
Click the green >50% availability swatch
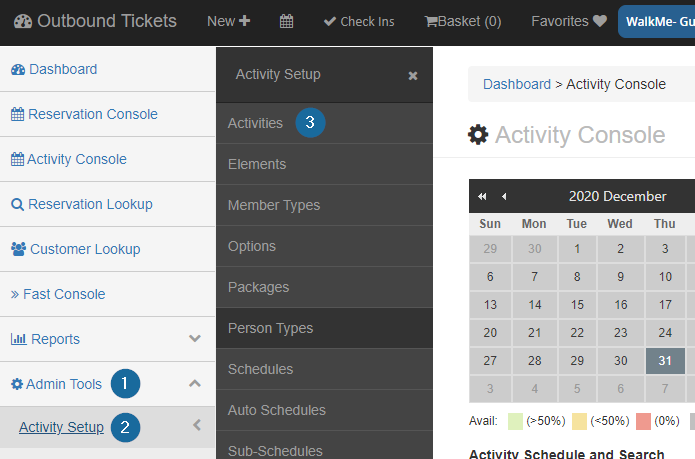pos(515,421)
